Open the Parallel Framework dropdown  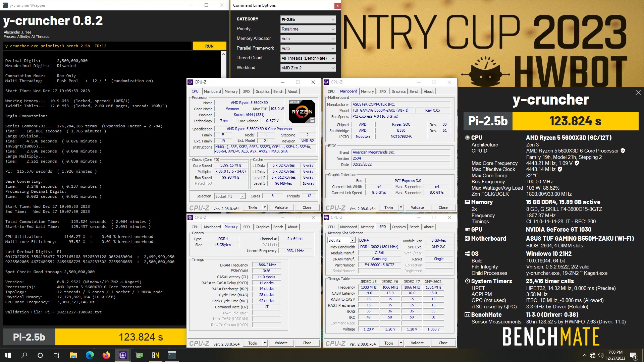(x=308, y=49)
